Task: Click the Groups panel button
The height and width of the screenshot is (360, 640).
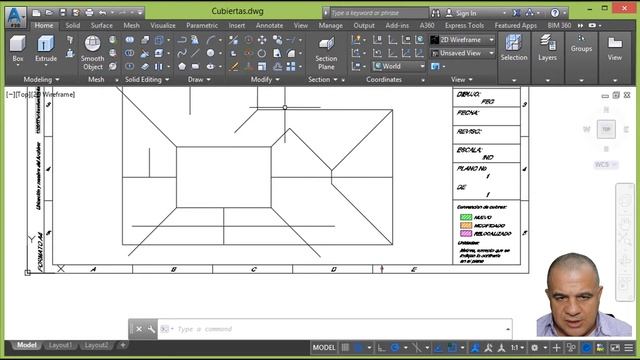Action: point(581,44)
